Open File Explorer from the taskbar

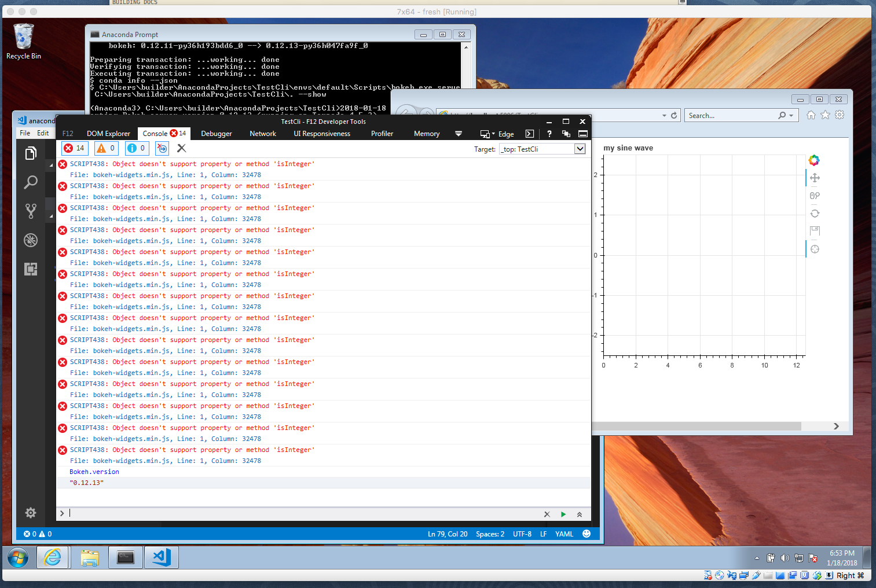coord(89,558)
